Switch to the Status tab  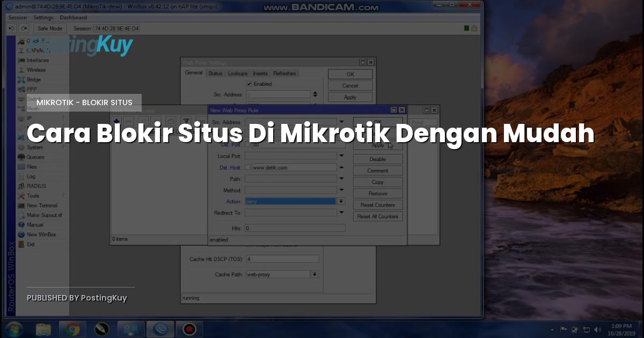215,74
